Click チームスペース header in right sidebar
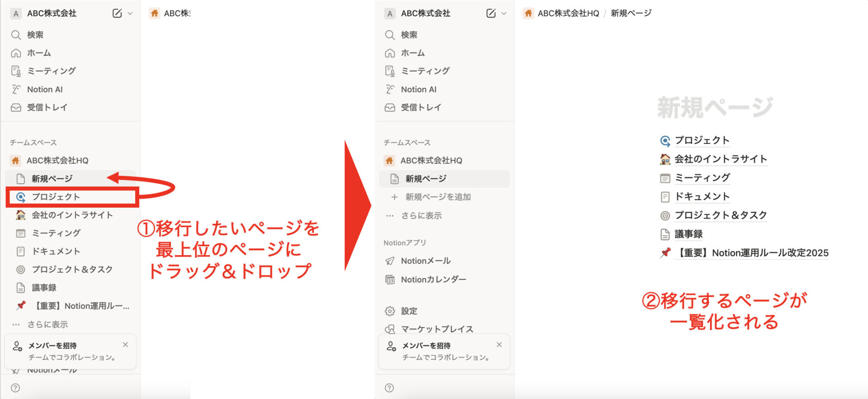 click(407, 142)
